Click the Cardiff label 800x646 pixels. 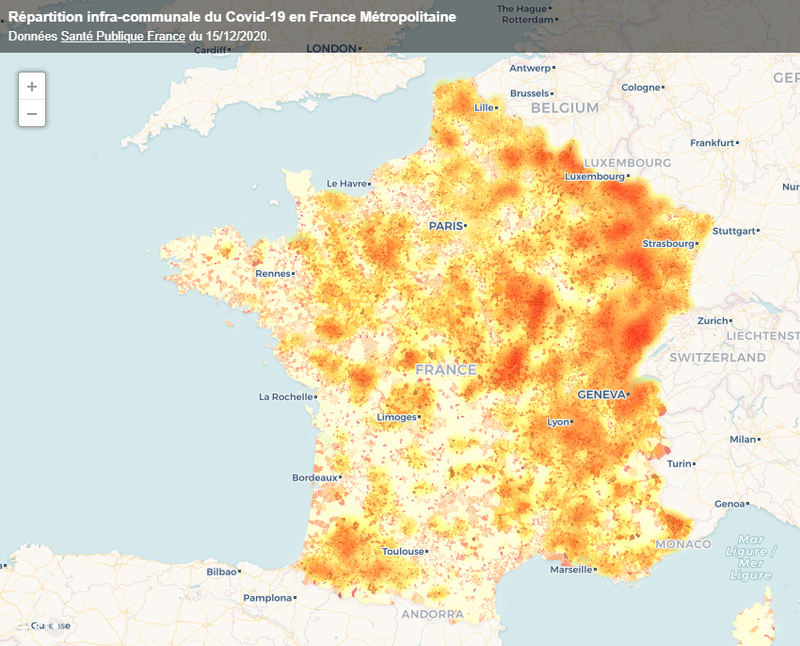(x=210, y=50)
